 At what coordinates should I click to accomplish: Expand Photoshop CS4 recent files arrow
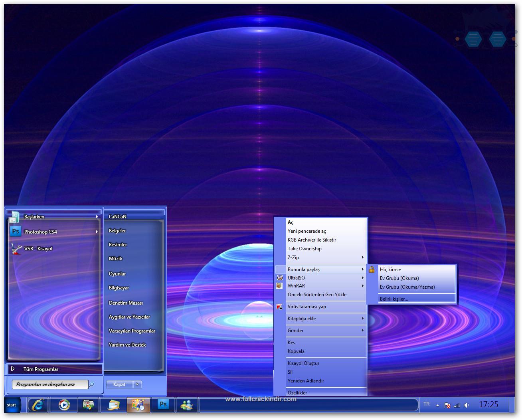pos(97,232)
